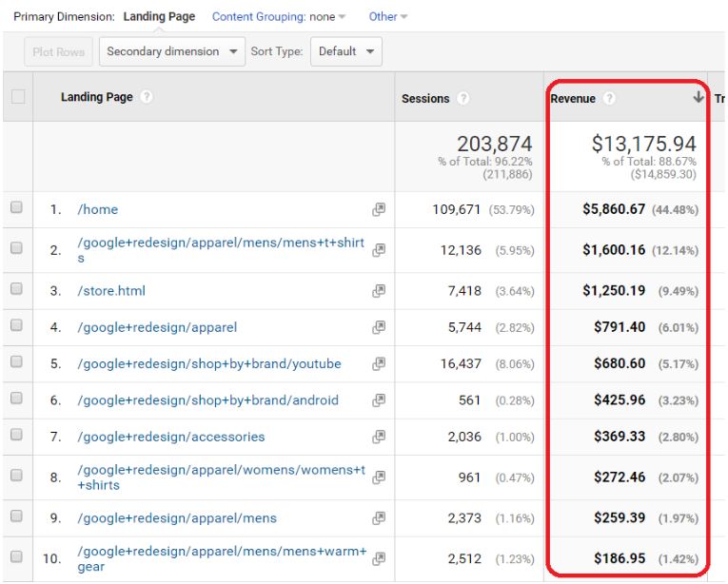Click the 12,136 sessions cell
Screen dimensions: 728x584
pyautogui.click(x=461, y=251)
